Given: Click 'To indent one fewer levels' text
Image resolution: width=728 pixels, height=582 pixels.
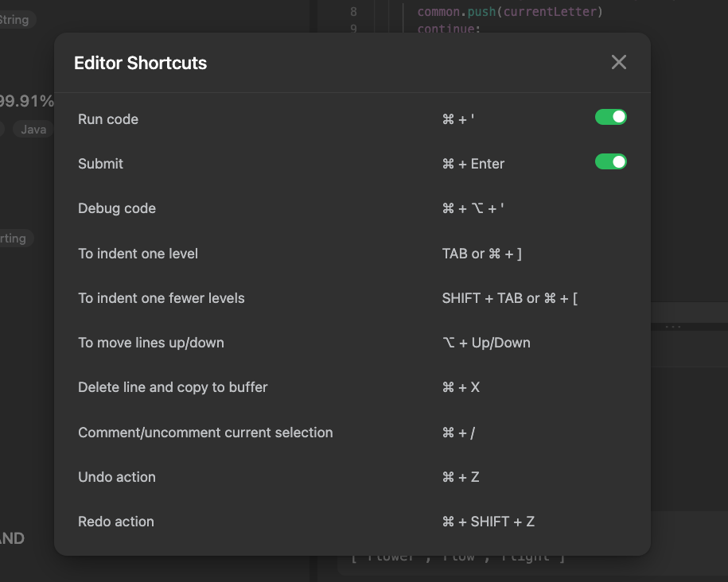Looking at the screenshot, I should 161,298.
